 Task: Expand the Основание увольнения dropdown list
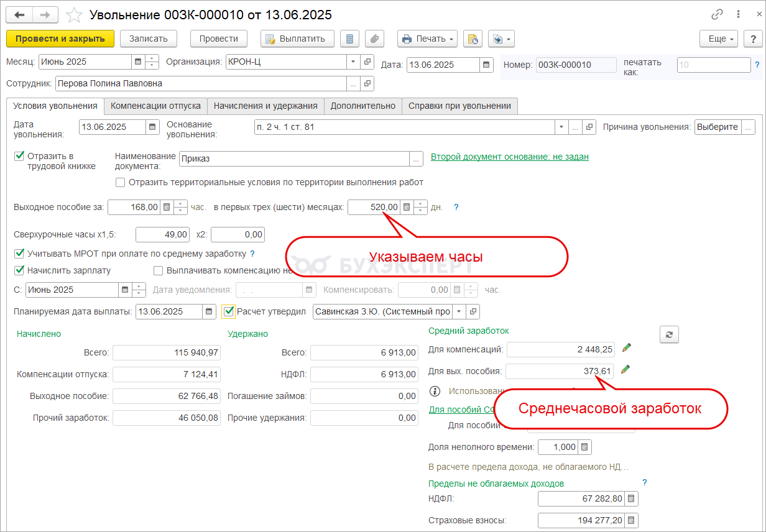point(562,127)
